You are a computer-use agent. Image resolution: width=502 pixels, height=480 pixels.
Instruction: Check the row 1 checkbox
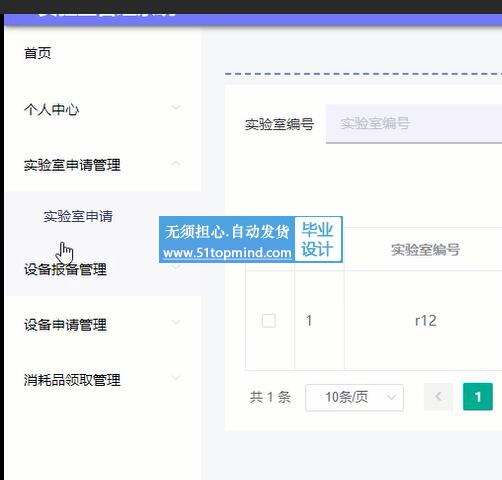pyautogui.click(x=269, y=321)
